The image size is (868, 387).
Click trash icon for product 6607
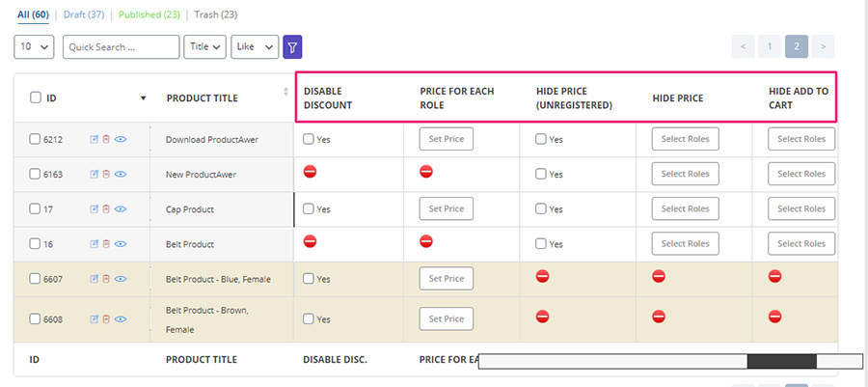click(x=106, y=279)
